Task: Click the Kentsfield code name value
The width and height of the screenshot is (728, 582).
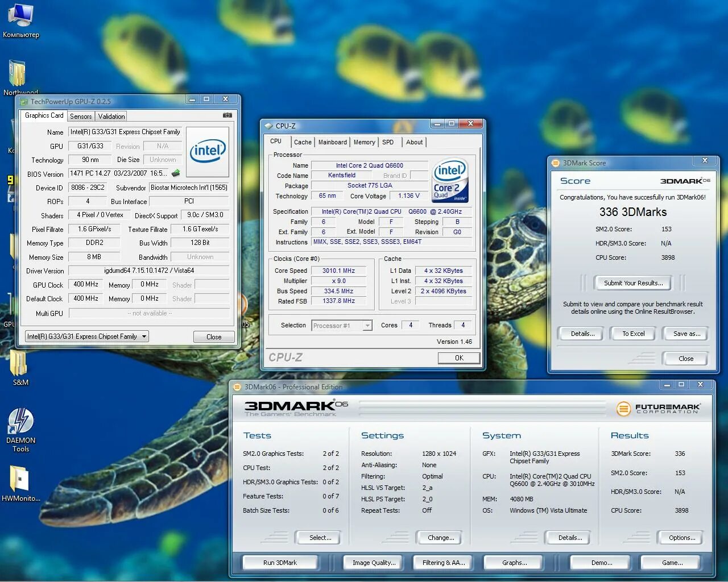Action: coord(342,176)
